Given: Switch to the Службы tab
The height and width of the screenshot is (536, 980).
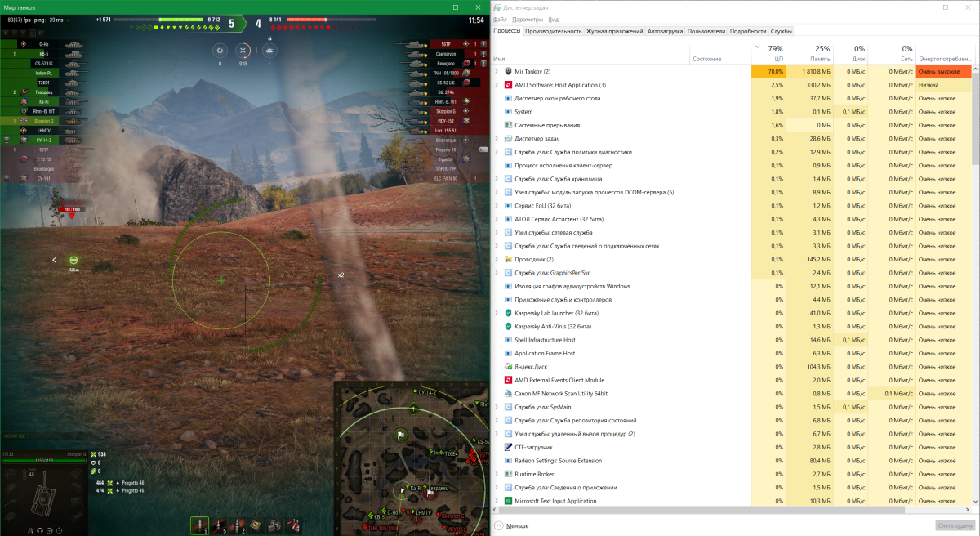Looking at the screenshot, I should [x=782, y=31].
